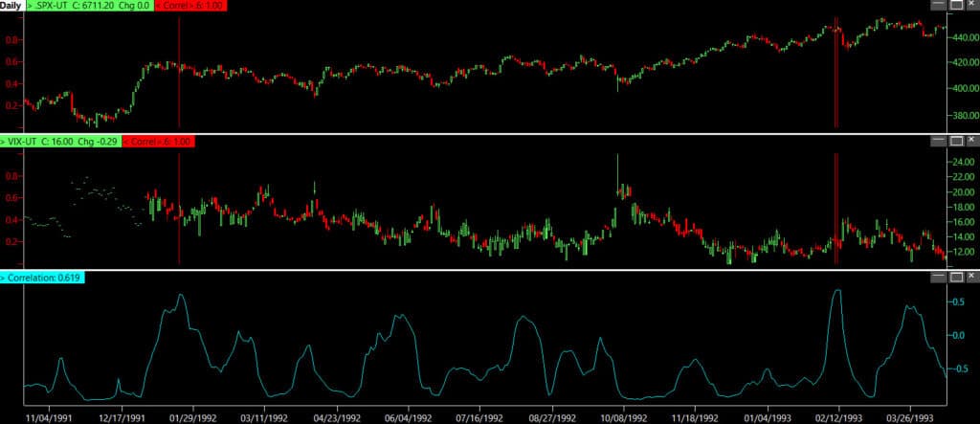
Task: Maximize the Correlation indicator pane
Action: point(955,277)
